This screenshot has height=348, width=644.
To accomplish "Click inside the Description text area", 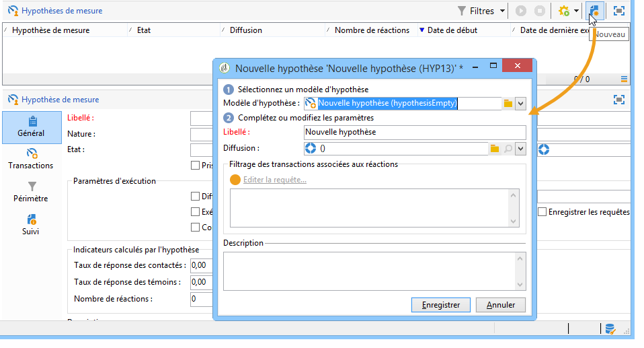I will point(369,271).
